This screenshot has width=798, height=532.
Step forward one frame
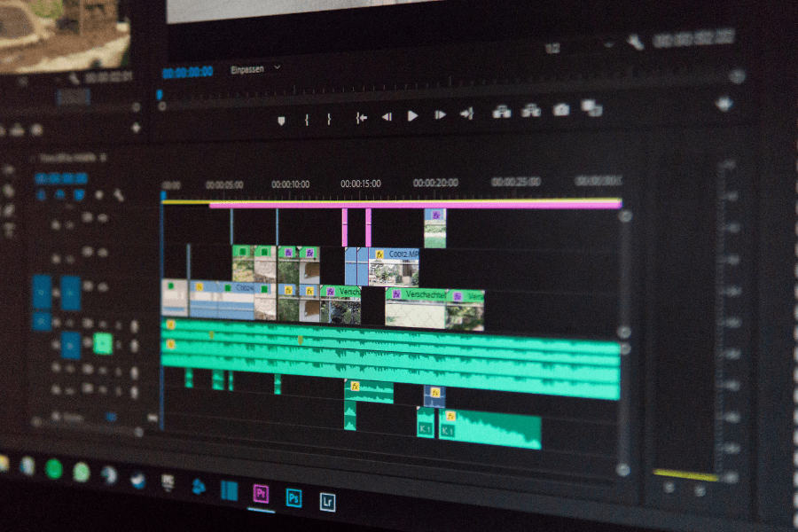point(440,114)
